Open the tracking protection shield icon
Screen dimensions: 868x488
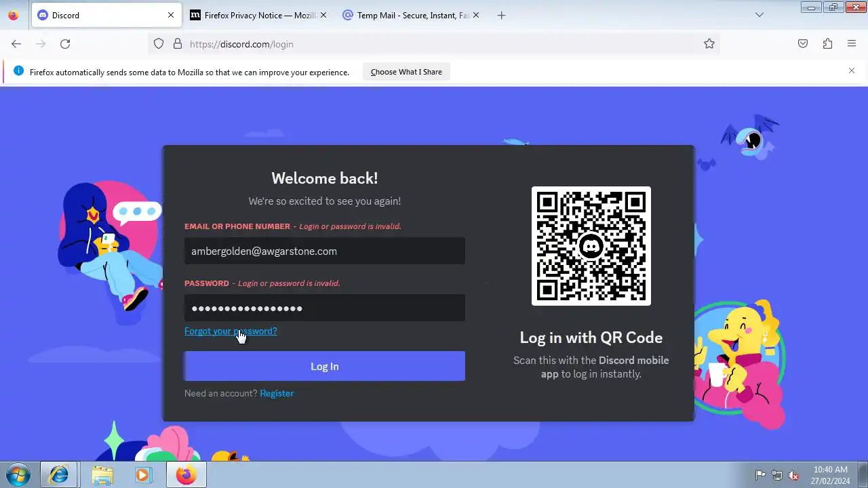point(159,44)
